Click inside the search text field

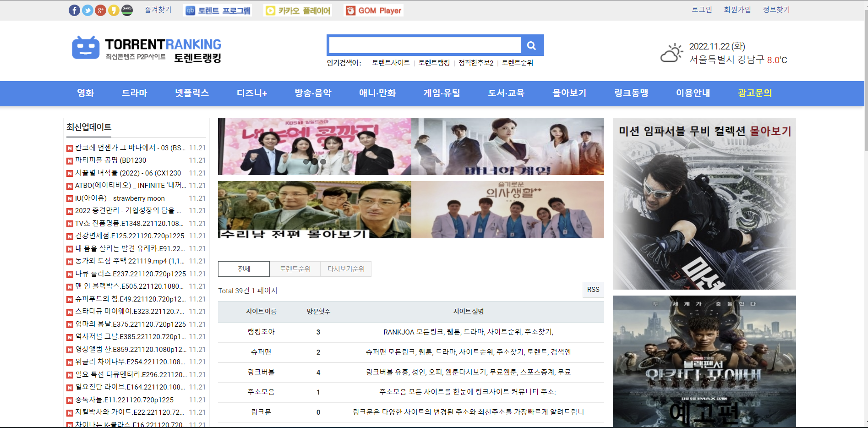425,45
